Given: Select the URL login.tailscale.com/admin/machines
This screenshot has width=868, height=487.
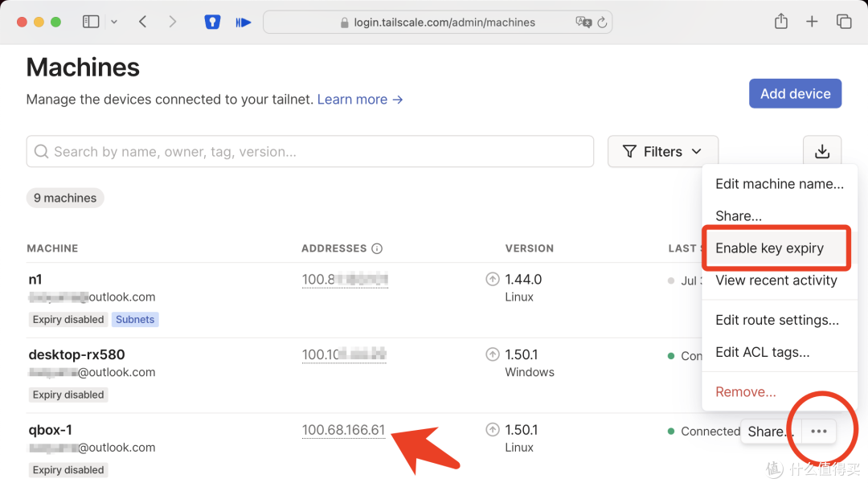Looking at the screenshot, I should 444,23.
